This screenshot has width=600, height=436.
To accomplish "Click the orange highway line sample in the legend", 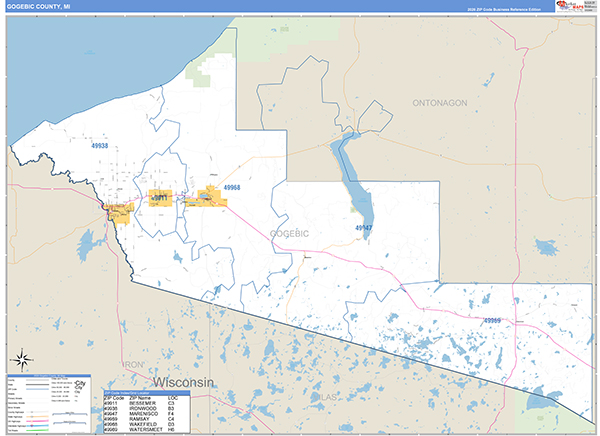I will (x=37, y=417).
